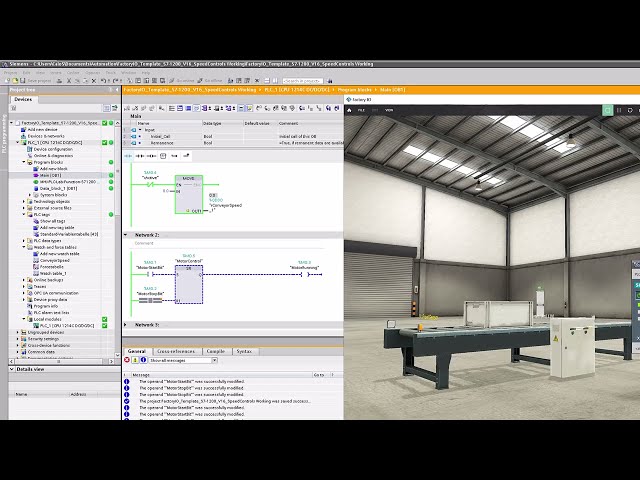
Task: Open the Window menu
Action: [128, 73]
